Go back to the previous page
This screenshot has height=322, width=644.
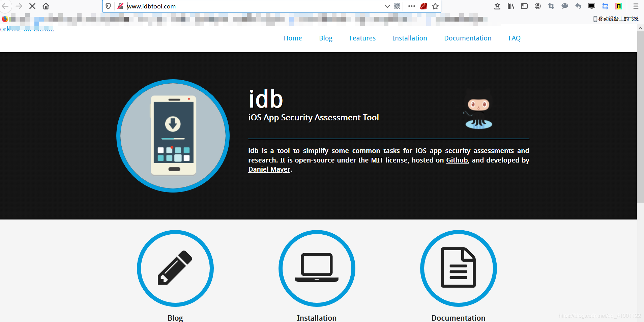(x=5, y=6)
